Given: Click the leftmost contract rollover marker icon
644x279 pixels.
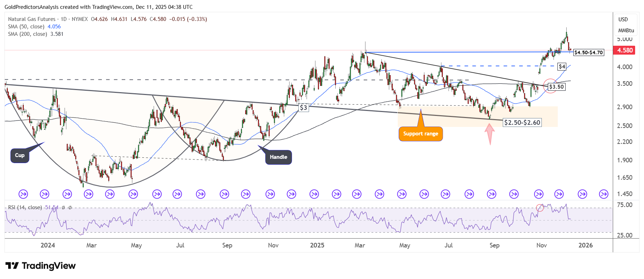Looking at the screenshot, I should pos(23,194).
